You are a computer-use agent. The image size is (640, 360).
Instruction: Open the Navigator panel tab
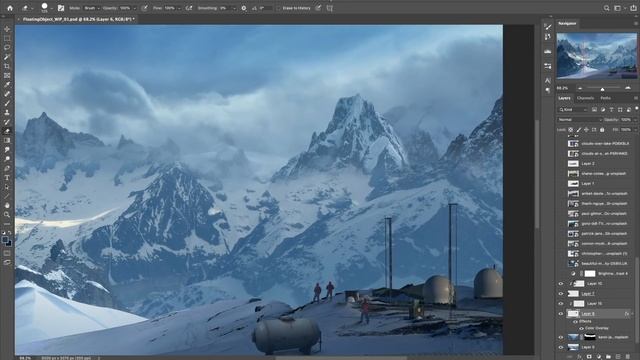click(x=567, y=23)
